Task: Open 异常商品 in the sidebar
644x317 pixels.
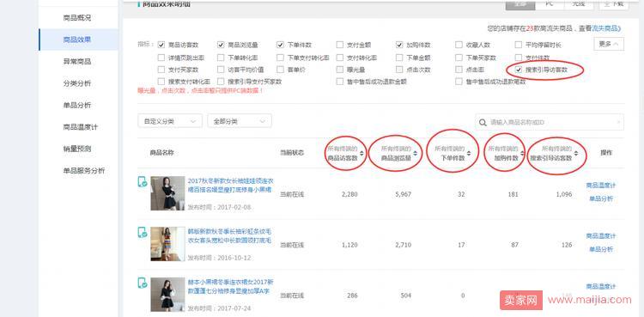Action: pyautogui.click(x=77, y=62)
